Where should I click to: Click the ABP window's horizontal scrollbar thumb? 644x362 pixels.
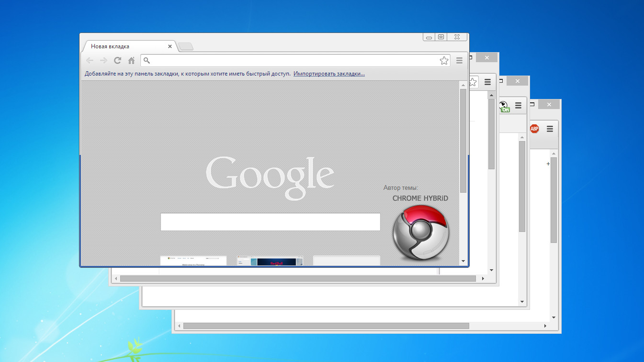pyautogui.click(x=326, y=326)
